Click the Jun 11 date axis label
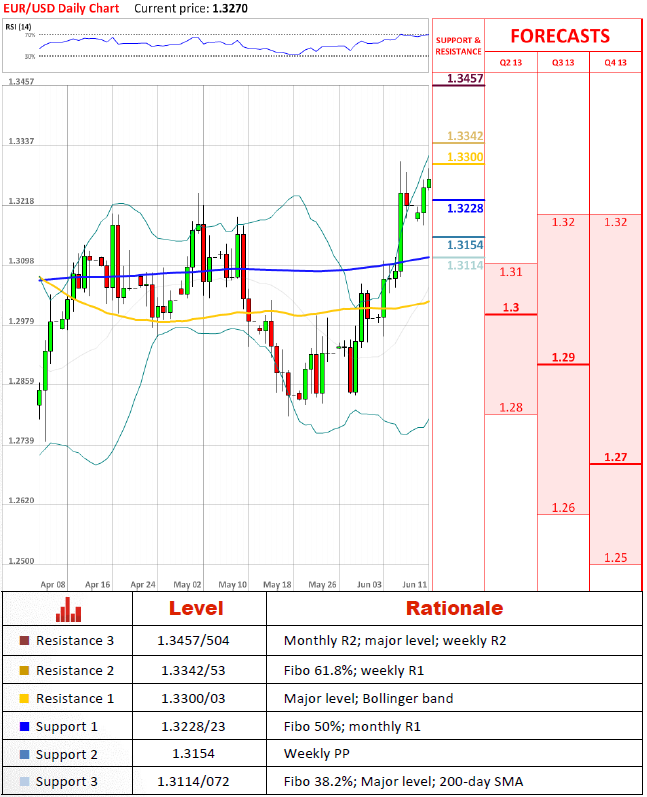This screenshot has height=797, width=647. tap(415, 585)
